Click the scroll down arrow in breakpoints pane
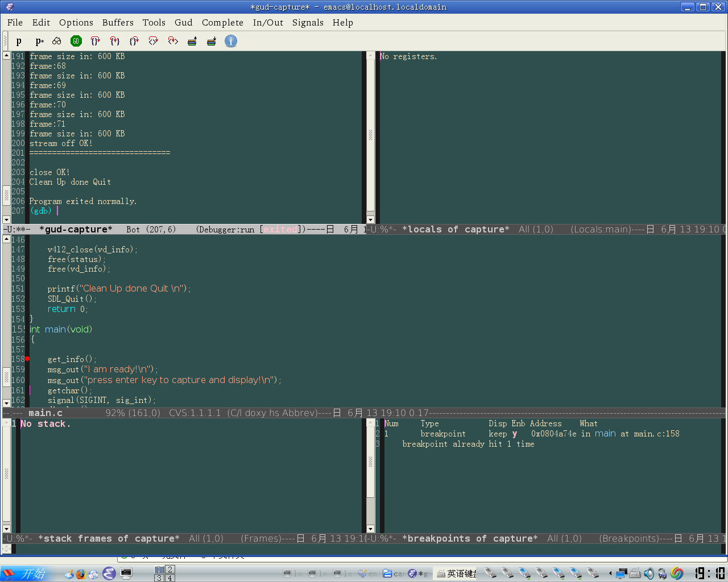 click(370, 529)
